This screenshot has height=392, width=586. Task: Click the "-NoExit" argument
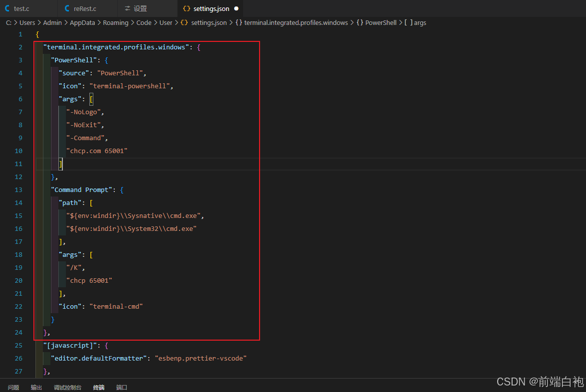(x=83, y=125)
